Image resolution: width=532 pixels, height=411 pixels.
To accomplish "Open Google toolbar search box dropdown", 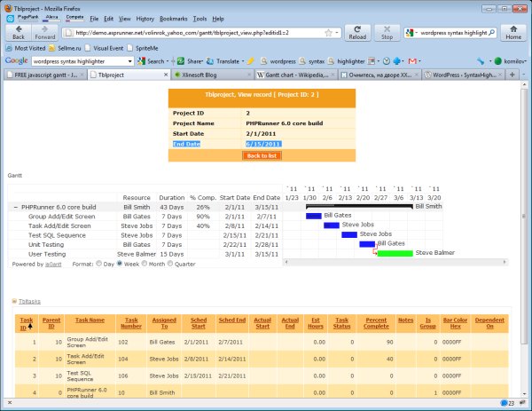I will 129,61.
